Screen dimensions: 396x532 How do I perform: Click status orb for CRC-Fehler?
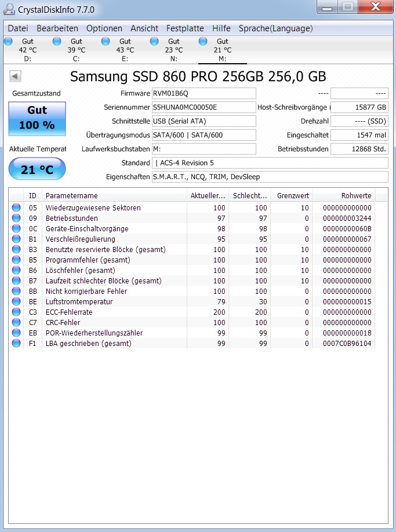(x=16, y=322)
